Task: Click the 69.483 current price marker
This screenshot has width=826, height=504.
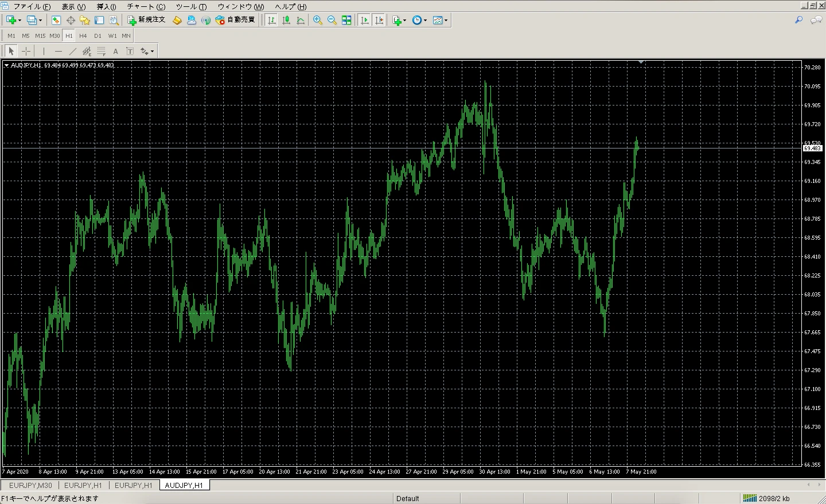Action: click(x=812, y=148)
